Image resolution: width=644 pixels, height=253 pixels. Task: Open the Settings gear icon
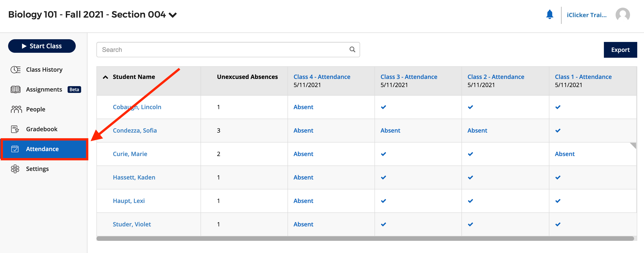pos(16,169)
